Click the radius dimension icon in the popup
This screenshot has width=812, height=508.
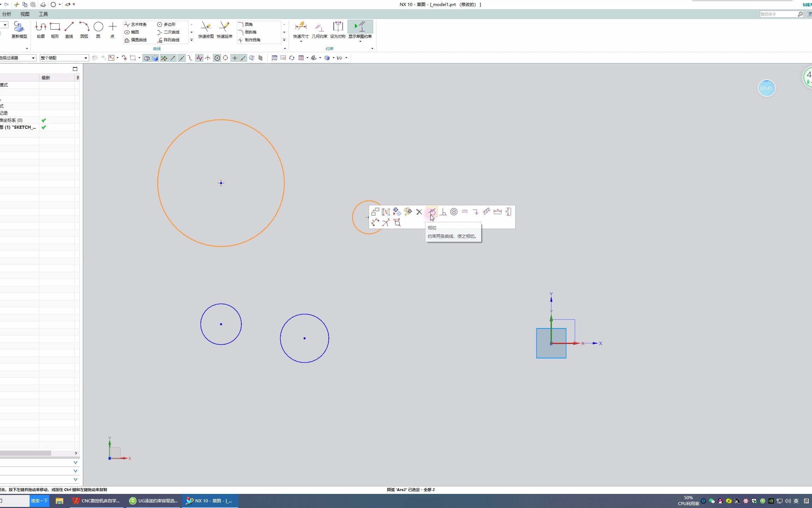[386, 223]
